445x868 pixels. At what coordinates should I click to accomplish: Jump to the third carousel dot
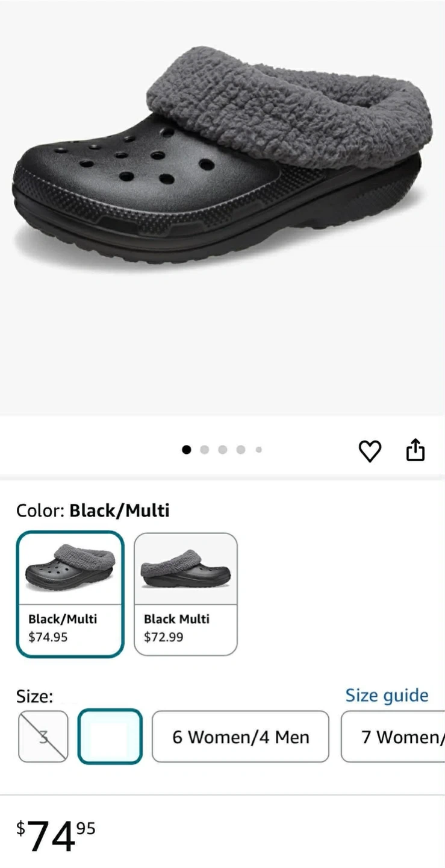pyautogui.click(x=222, y=450)
